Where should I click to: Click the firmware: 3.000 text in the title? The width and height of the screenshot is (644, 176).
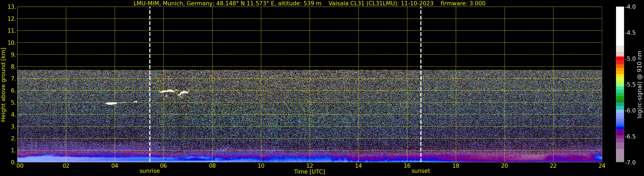463,3
